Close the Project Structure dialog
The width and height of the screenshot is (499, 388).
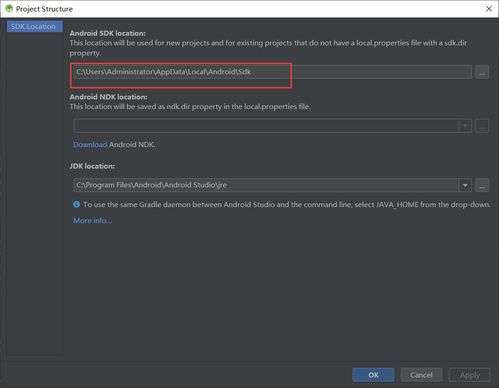pos(489,9)
